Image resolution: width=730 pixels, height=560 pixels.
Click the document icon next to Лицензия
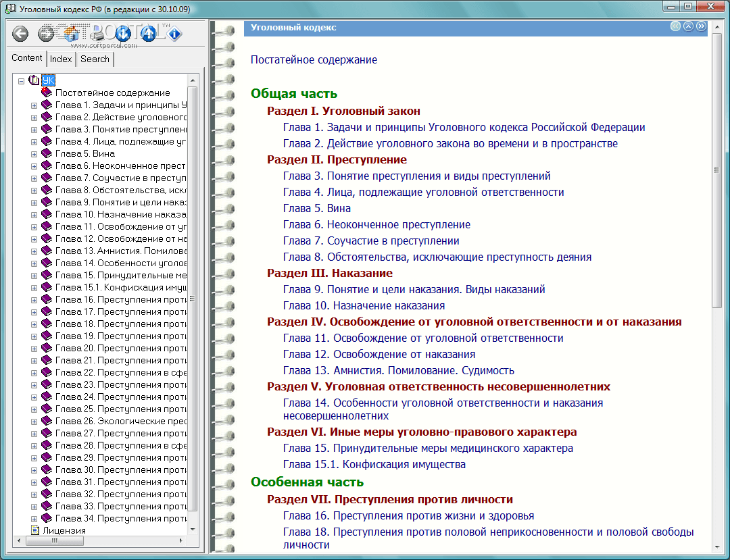pos(35,530)
